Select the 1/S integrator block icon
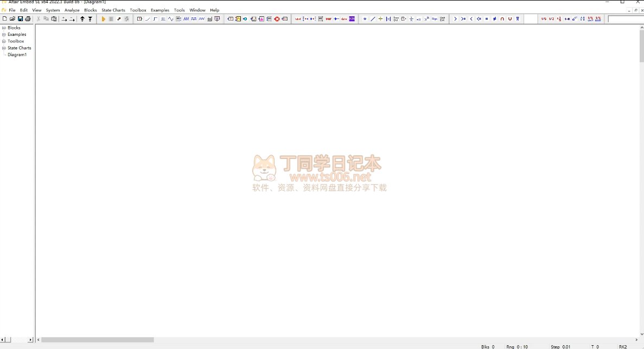 [x=544, y=19]
